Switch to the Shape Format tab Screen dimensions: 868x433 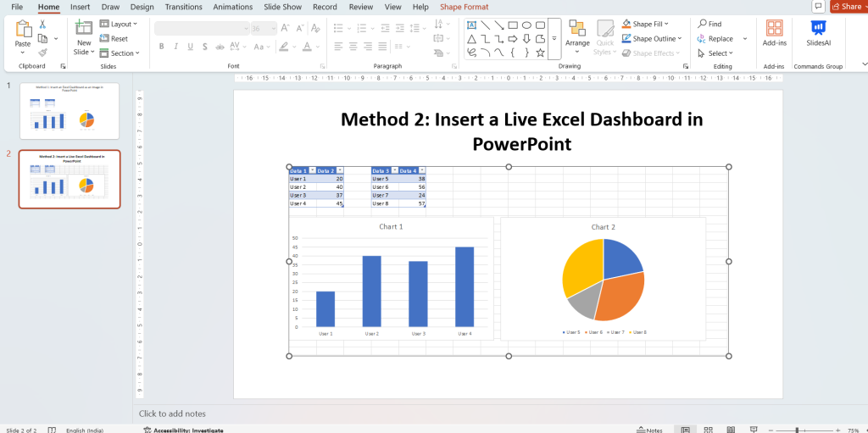tap(464, 7)
